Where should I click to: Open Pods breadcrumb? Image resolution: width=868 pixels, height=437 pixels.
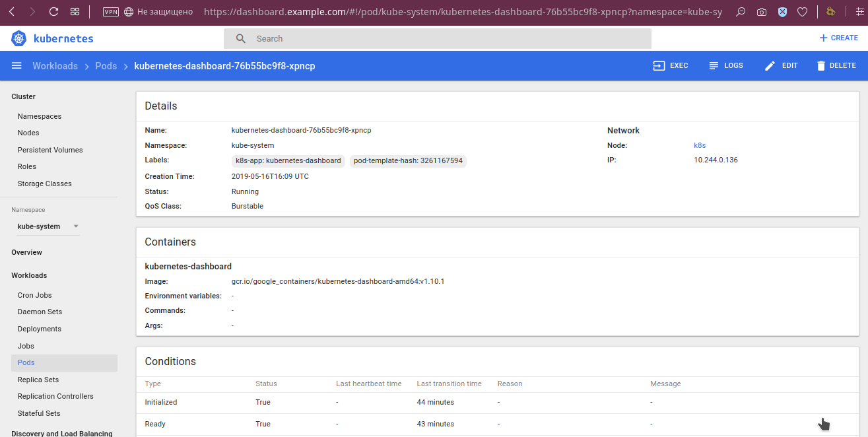click(x=106, y=66)
